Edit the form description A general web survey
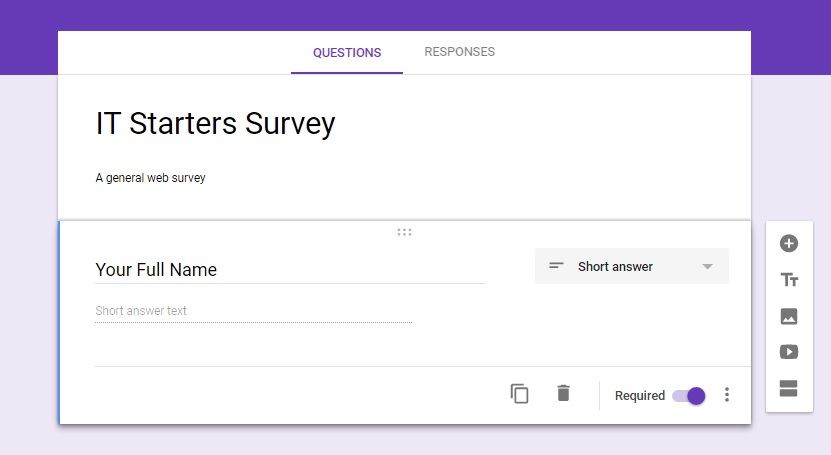831x455 pixels. pos(151,178)
